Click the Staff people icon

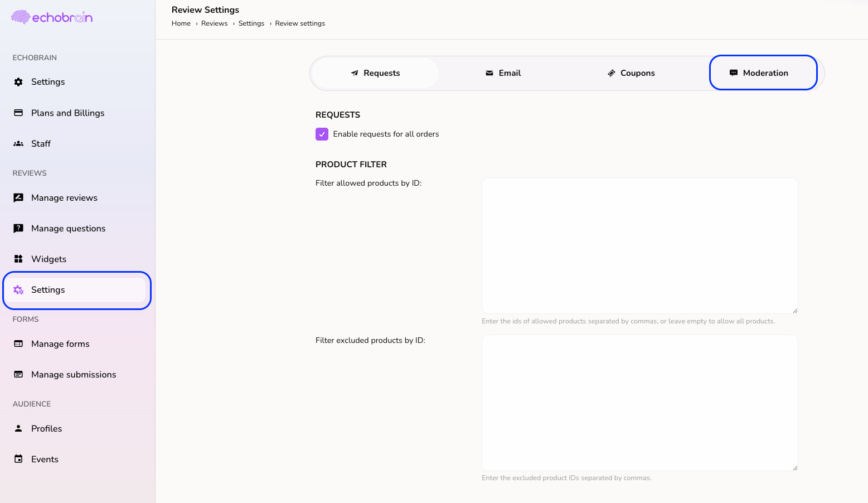click(x=18, y=144)
